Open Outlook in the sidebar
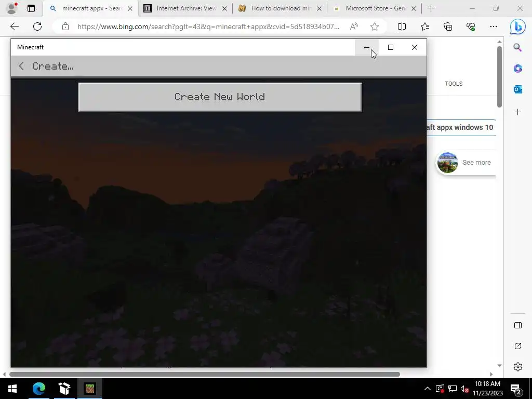Image resolution: width=532 pixels, height=399 pixels. tap(517, 89)
